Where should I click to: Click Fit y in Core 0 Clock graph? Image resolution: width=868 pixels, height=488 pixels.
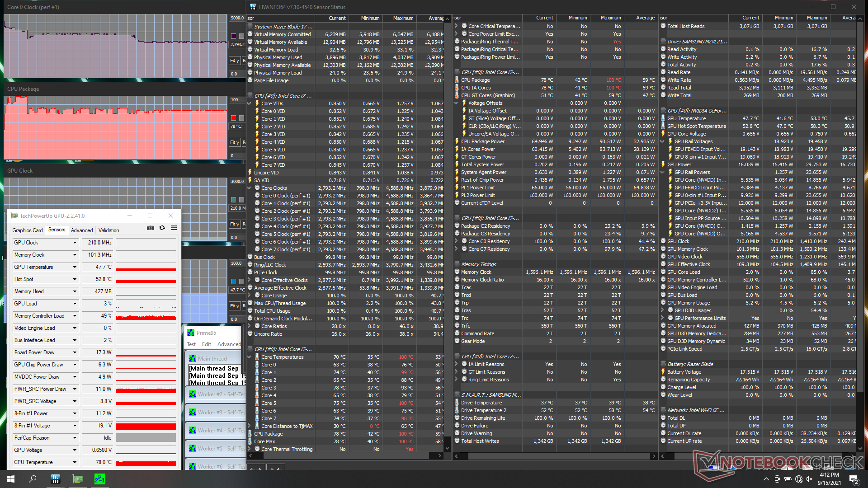pyautogui.click(x=235, y=60)
